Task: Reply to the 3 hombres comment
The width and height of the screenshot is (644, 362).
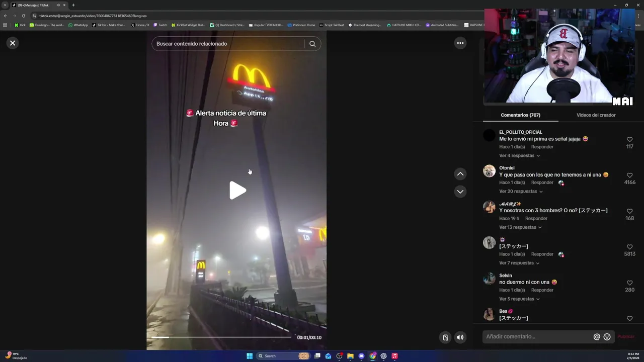Action: (536, 219)
